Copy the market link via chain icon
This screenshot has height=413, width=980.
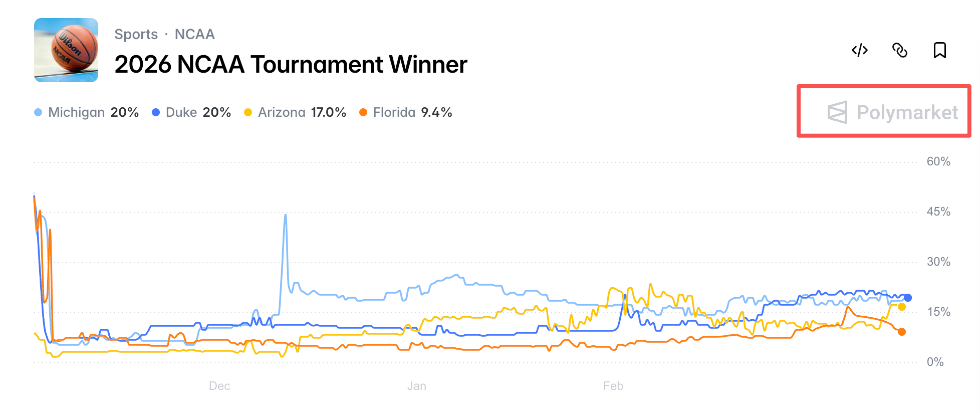click(900, 50)
